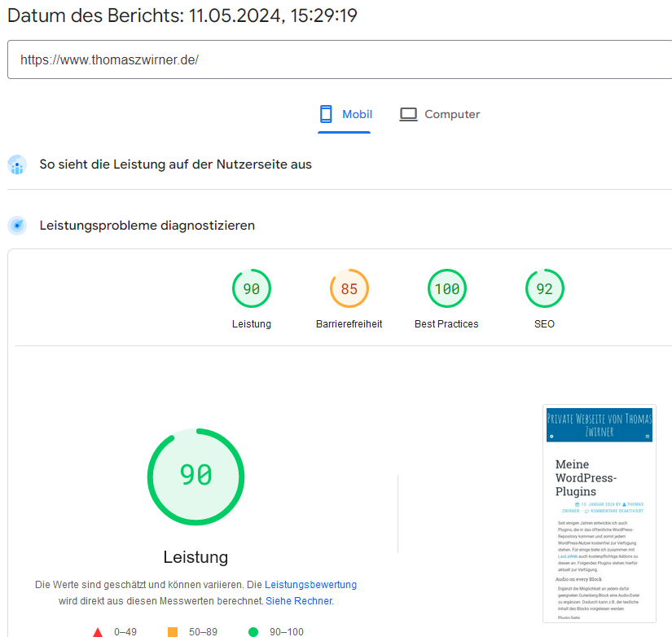Click the smartphone icon for Mobil
This screenshot has width=672, height=637.
[327, 114]
